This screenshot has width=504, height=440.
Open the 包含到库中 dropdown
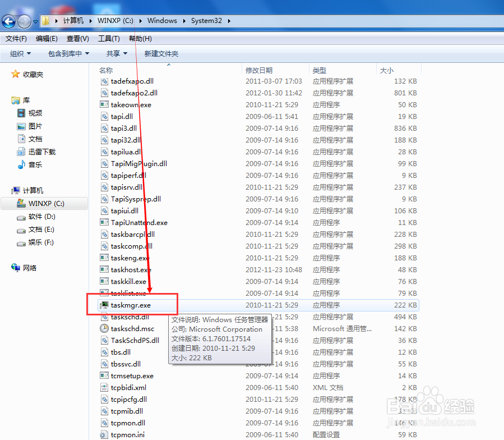[x=68, y=53]
